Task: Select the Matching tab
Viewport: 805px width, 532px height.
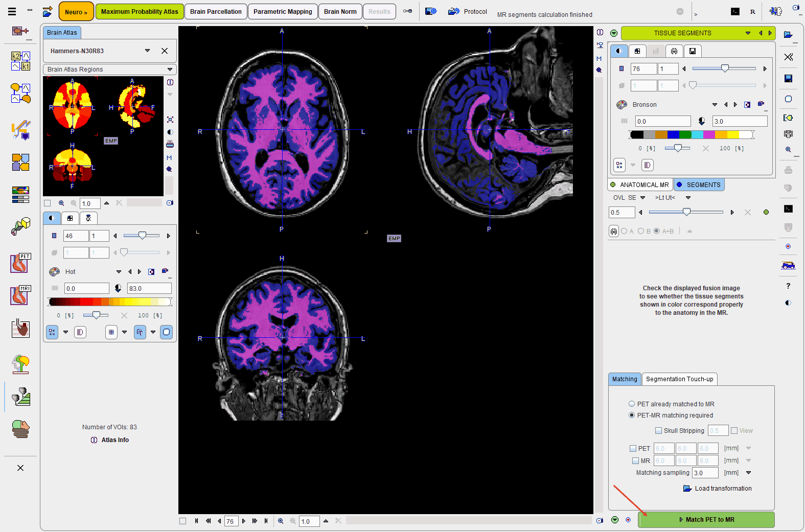Action: [625, 379]
